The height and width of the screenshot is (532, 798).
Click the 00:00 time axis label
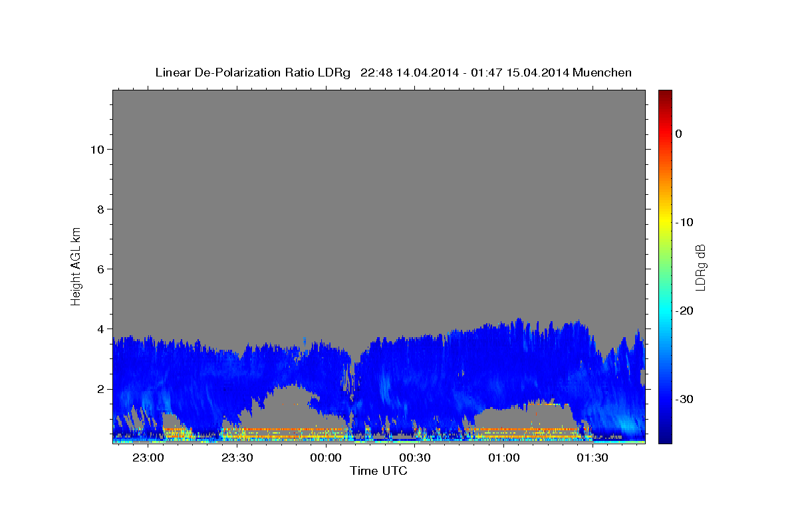[x=326, y=458]
